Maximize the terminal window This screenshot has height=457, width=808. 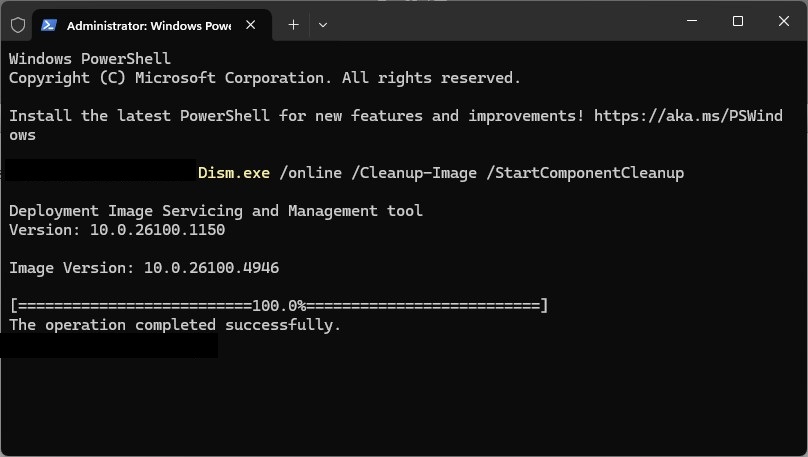pos(738,21)
